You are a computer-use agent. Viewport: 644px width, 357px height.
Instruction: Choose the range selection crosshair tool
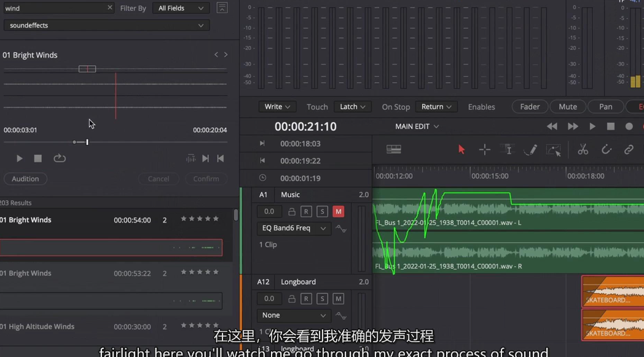coord(484,150)
